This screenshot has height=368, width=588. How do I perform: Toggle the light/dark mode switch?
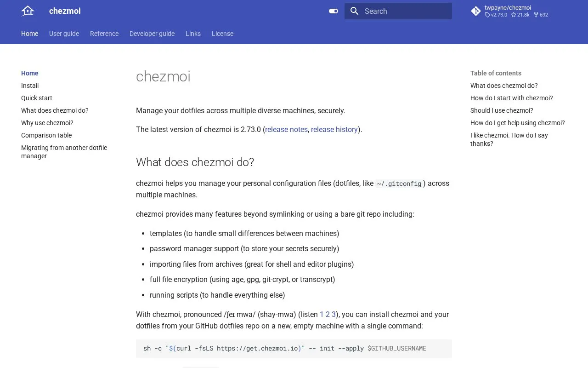tap(334, 11)
